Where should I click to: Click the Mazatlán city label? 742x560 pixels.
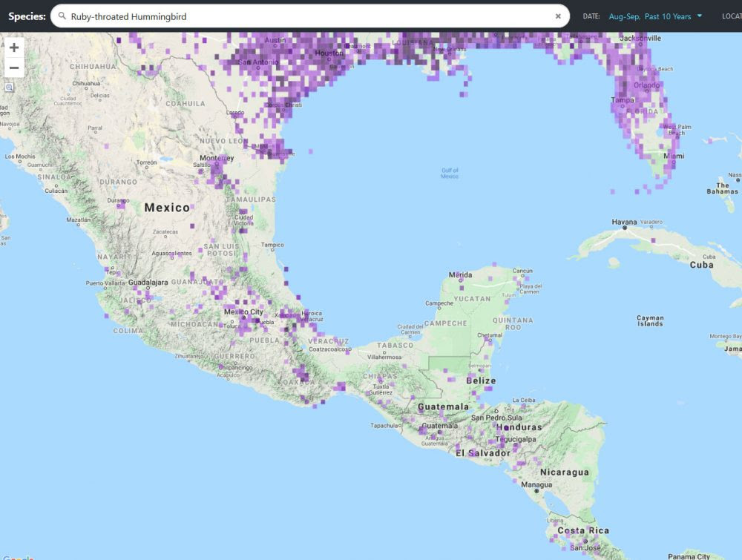79,220
